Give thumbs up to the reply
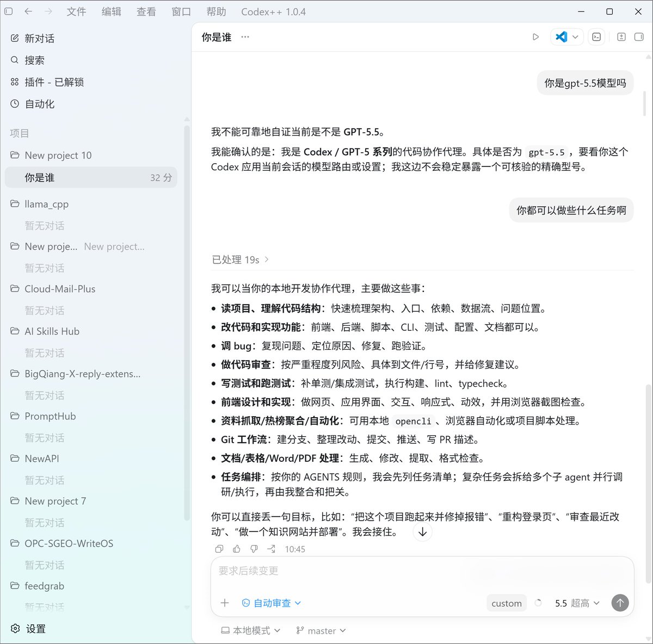This screenshot has height=644, width=653. coord(237,549)
